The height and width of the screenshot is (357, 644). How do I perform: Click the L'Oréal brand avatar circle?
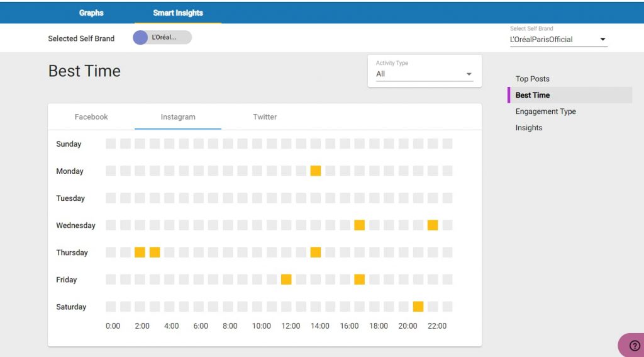(x=140, y=37)
